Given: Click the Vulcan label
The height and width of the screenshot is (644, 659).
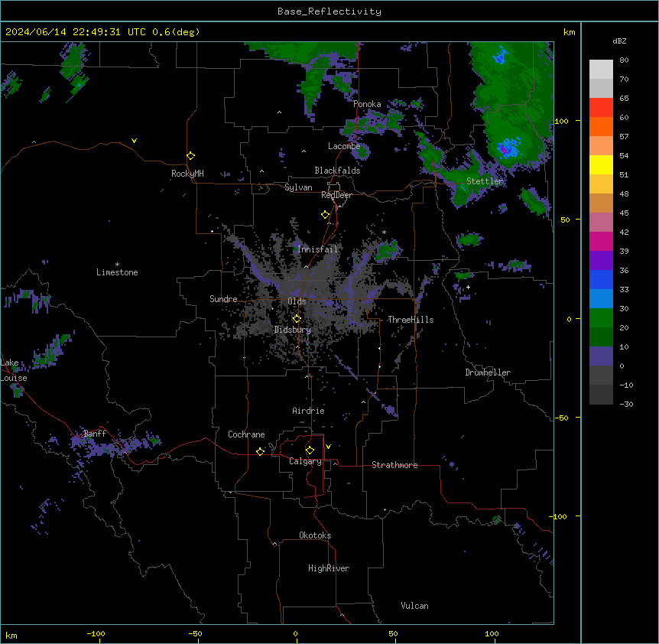Looking at the screenshot, I should pos(415,606).
